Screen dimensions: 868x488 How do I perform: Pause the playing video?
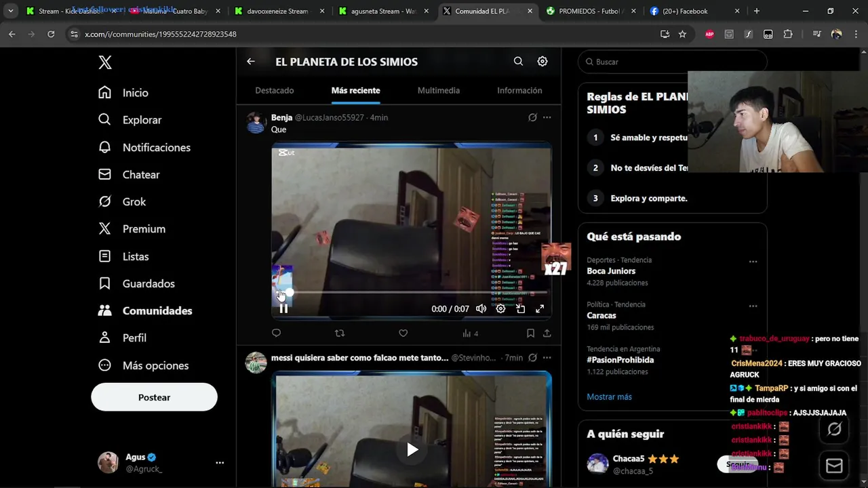point(283,308)
